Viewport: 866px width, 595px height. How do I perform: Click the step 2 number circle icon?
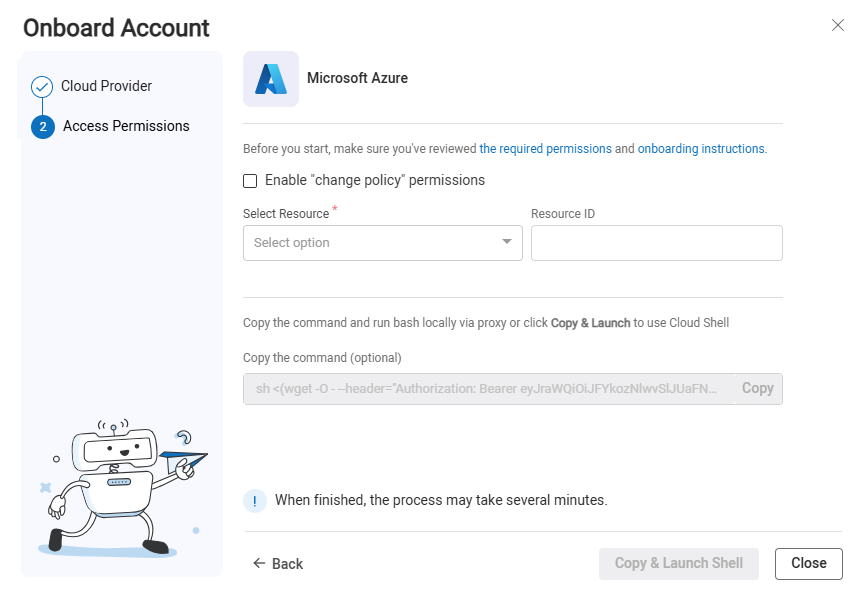point(43,127)
